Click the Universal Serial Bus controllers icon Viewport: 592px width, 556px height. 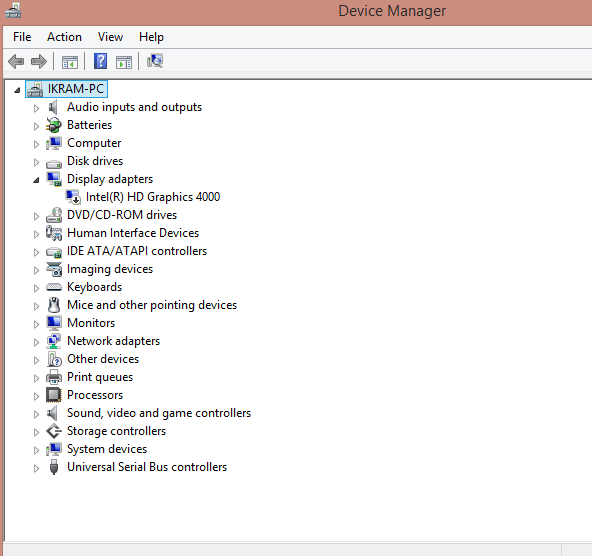(54, 467)
